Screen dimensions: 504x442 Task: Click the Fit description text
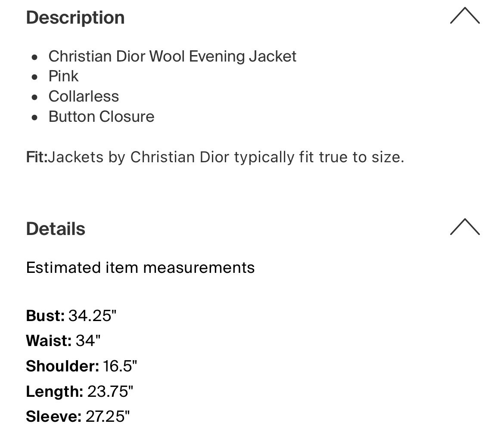(x=215, y=157)
